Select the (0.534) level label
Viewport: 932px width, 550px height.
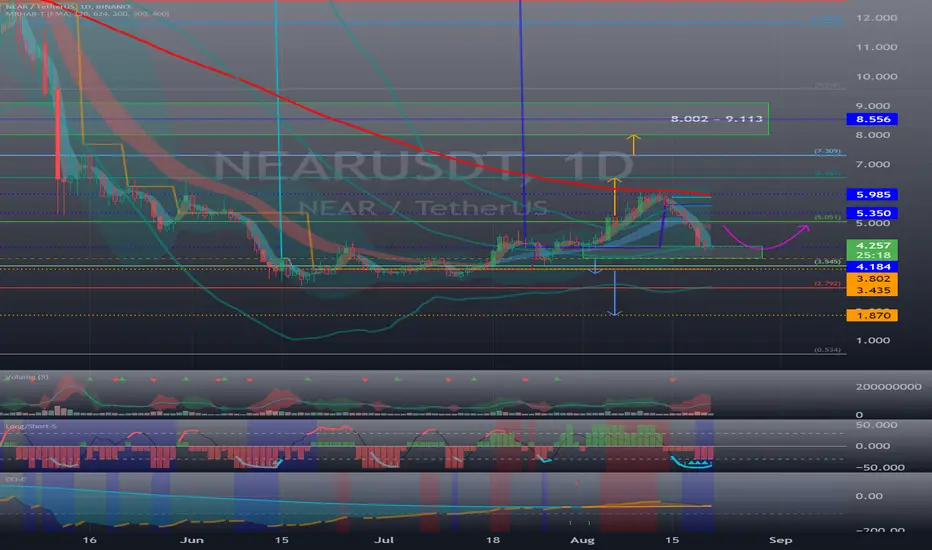pyautogui.click(x=827, y=350)
